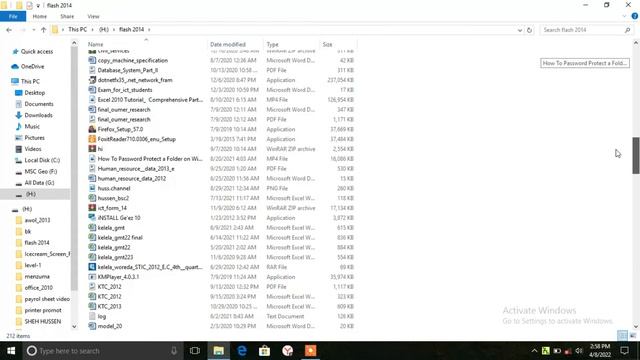Select the ict_form_14 archive icon

point(92,208)
